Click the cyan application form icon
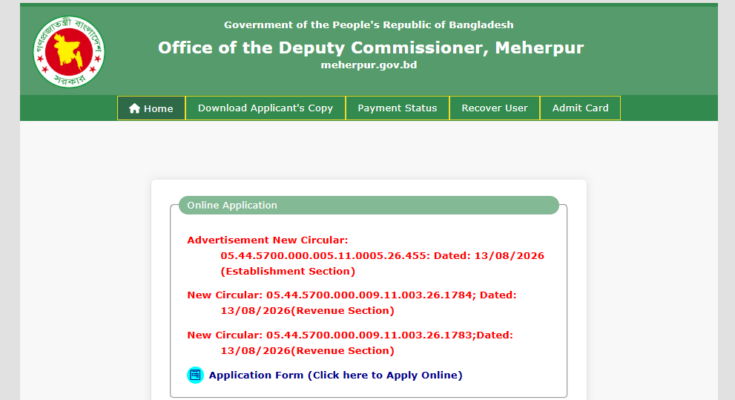This screenshot has height=400, width=735. coord(195,375)
